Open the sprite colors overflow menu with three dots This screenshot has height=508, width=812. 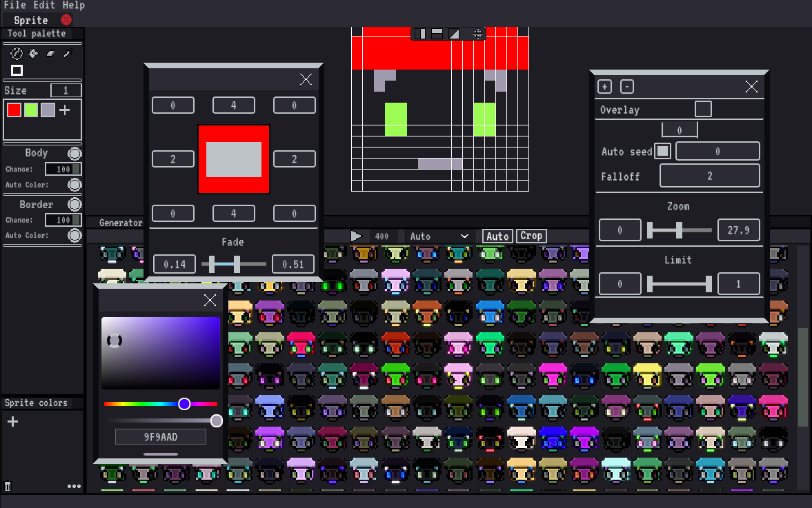click(x=74, y=486)
